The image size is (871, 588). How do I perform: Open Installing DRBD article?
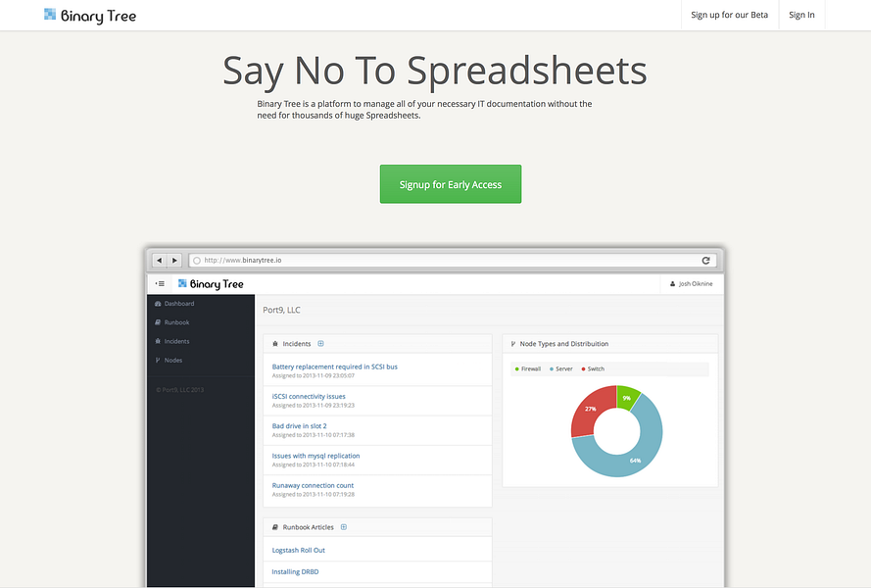[x=295, y=572]
